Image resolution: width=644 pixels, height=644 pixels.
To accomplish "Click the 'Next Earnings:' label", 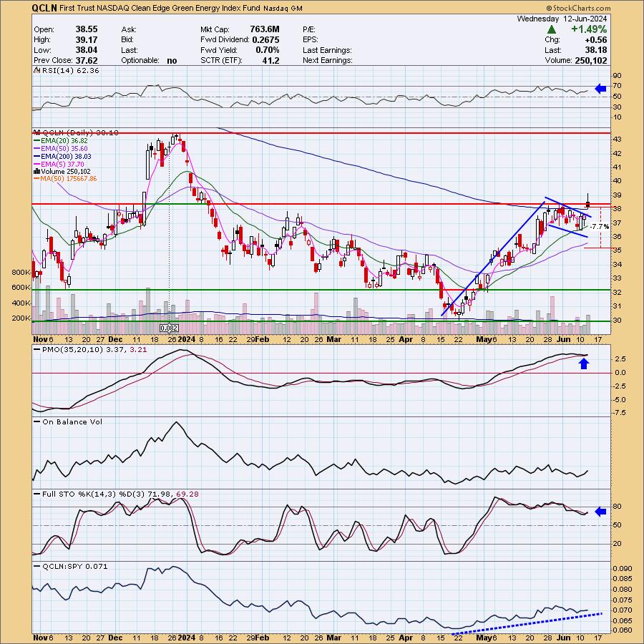I will point(327,60).
